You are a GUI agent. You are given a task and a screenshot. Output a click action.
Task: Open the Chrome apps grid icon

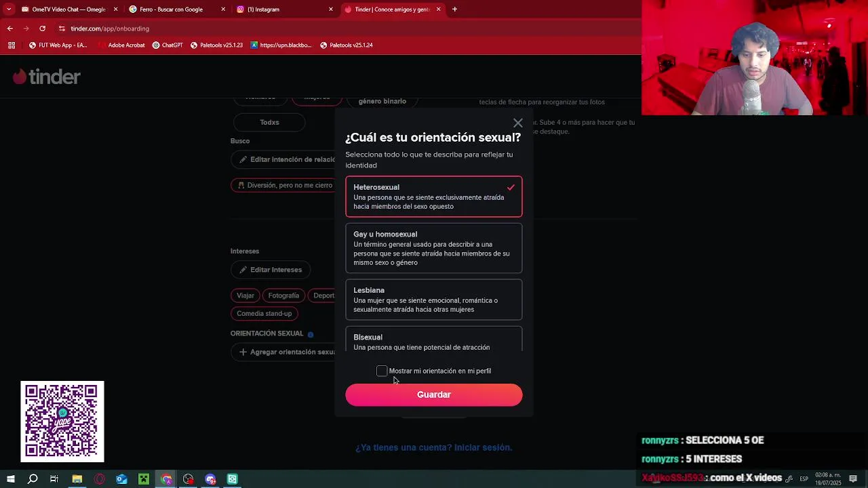coord(12,45)
